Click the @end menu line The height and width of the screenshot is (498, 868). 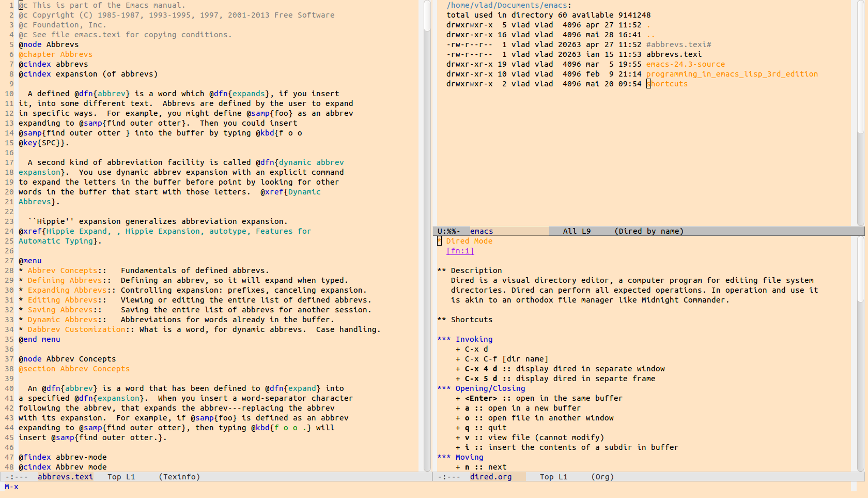(x=39, y=339)
